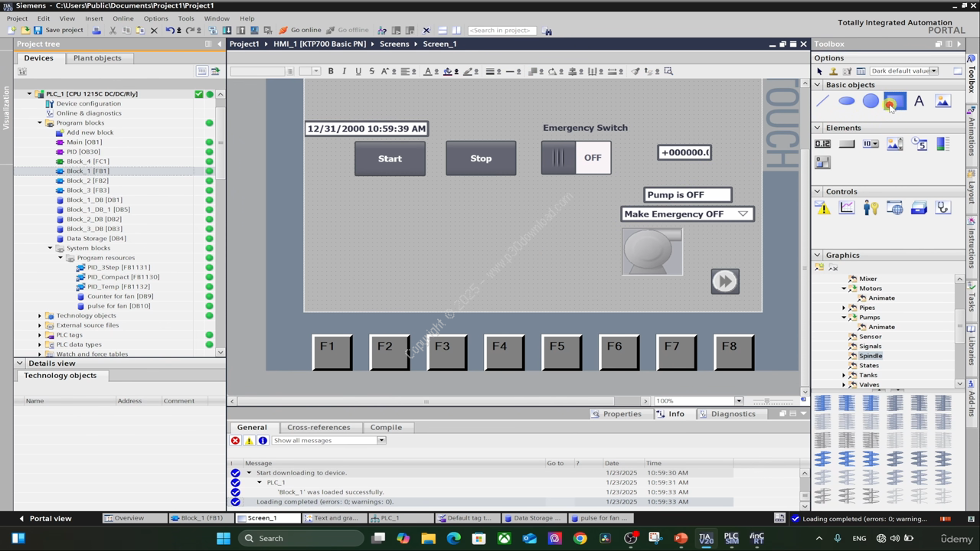Expand the Pipes graphics folder

click(x=844, y=308)
